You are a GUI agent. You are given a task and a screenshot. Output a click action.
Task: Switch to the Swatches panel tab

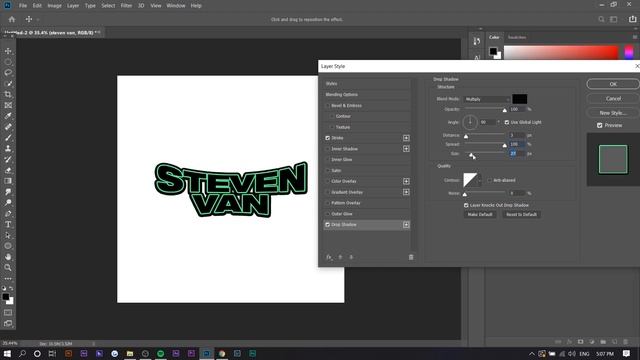coord(517,37)
